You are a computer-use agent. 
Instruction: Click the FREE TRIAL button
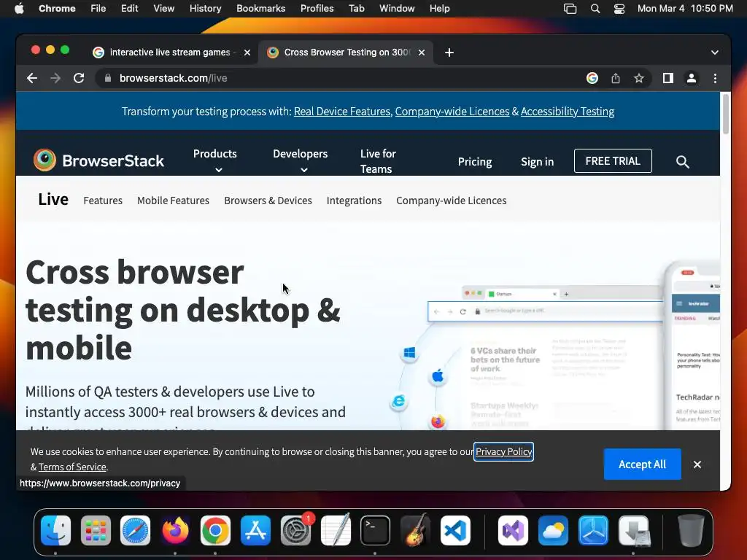613,161
